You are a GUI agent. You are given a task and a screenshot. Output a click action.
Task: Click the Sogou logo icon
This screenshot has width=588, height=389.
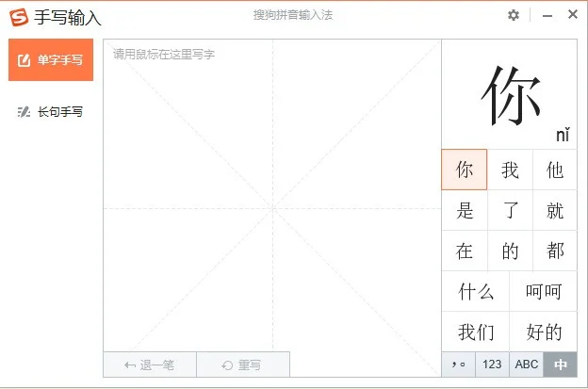(18, 17)
